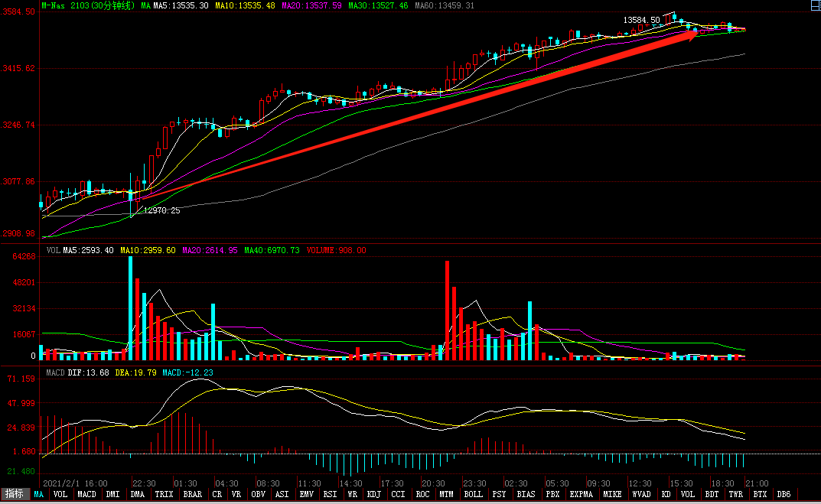
Task: Open the WVAD indicator tab
Action: (x=640, y=495)
